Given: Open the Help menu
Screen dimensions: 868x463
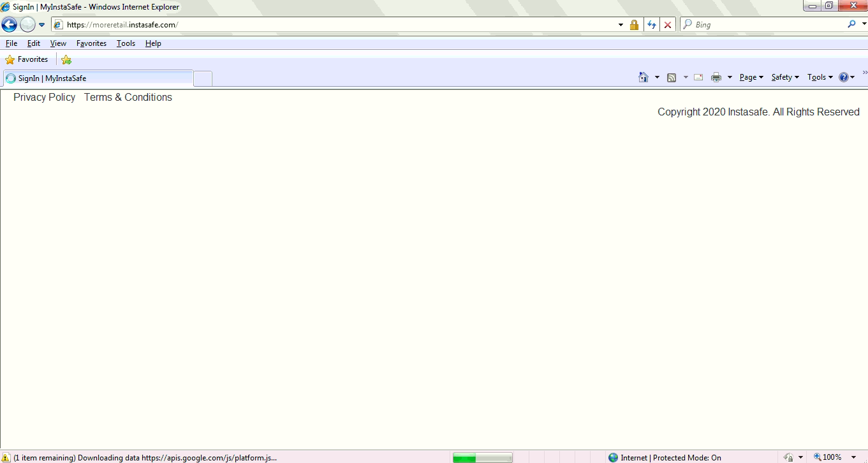Looking at the screenshot, I should pyautogui.click(x=153, y=43).
